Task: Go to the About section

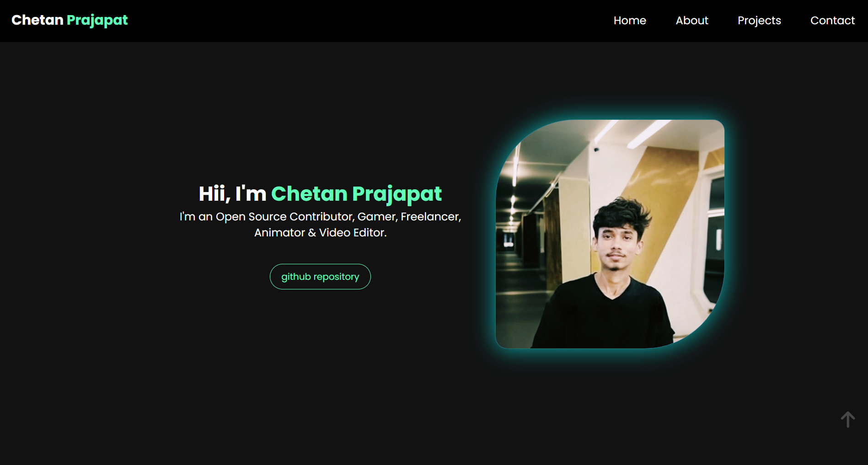Action: (692, 21)
